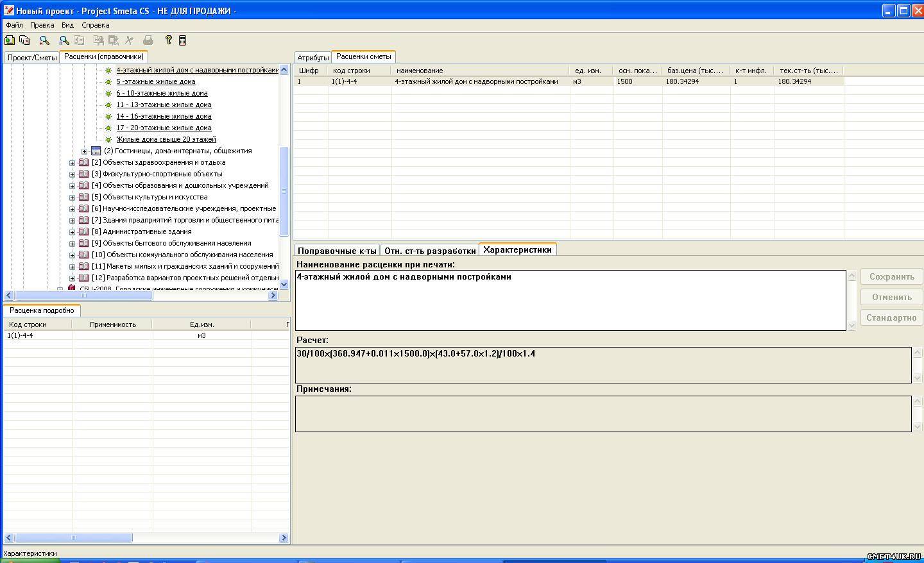
Task: Select 17 - 20-этажные жилые дома in the tree
Action: tap(164, 128)
